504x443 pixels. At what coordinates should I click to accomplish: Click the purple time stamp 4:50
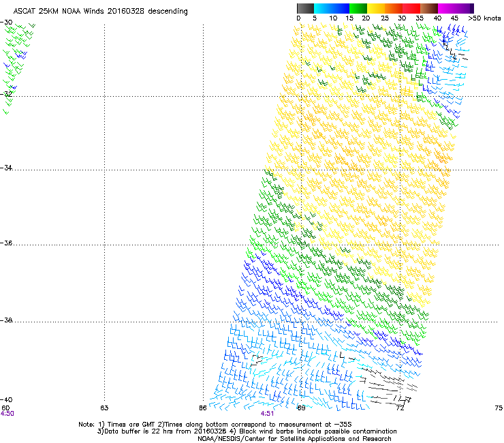(7, 414)
